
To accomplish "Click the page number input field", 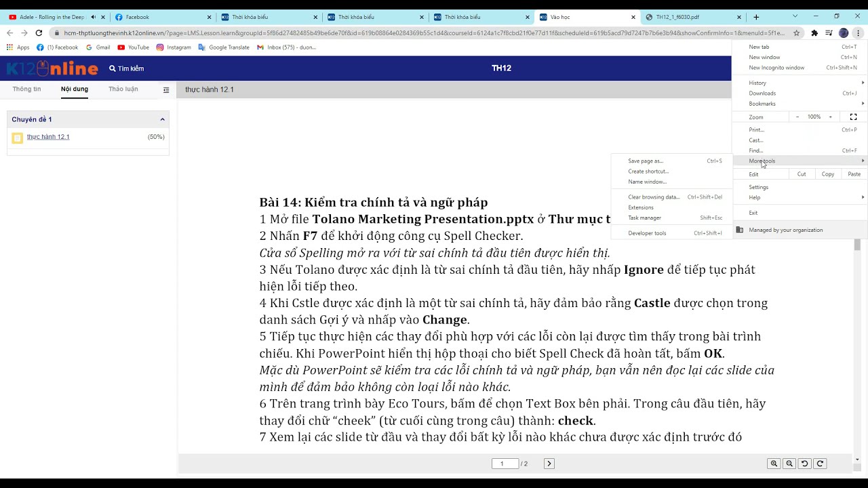I will point(505,464).
